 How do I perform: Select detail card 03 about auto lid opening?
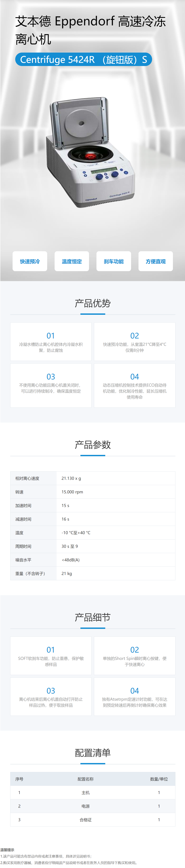51,697
